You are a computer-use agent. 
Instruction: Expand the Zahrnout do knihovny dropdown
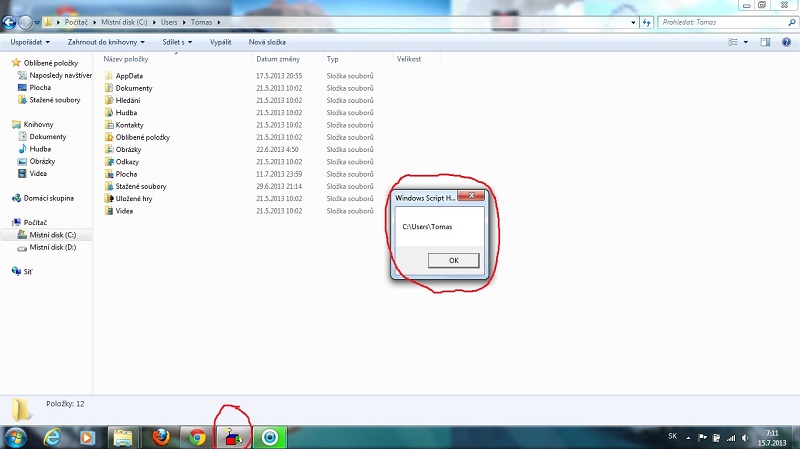(106, 42)
